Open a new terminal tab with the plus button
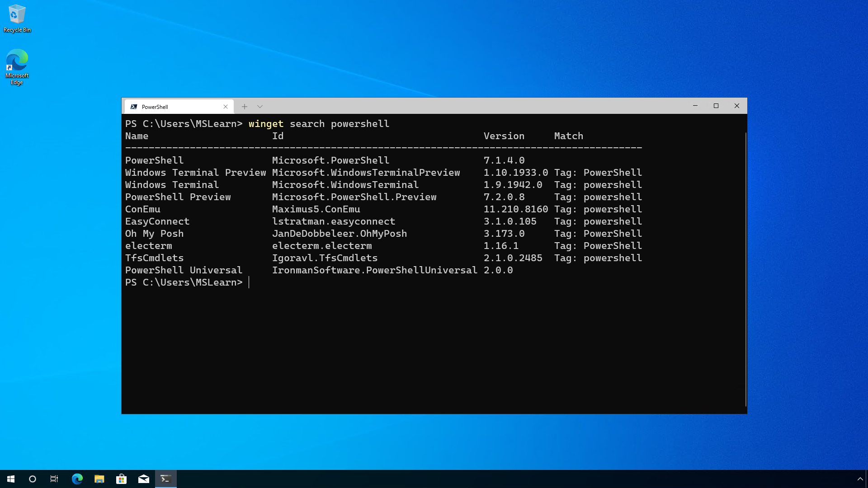Viewport: 868px width, 488px height. [x=245, y=107]
